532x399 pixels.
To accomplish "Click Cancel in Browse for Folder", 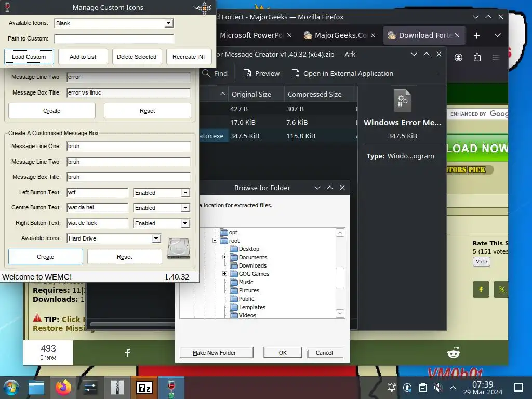I will click(x=325, y=353).
